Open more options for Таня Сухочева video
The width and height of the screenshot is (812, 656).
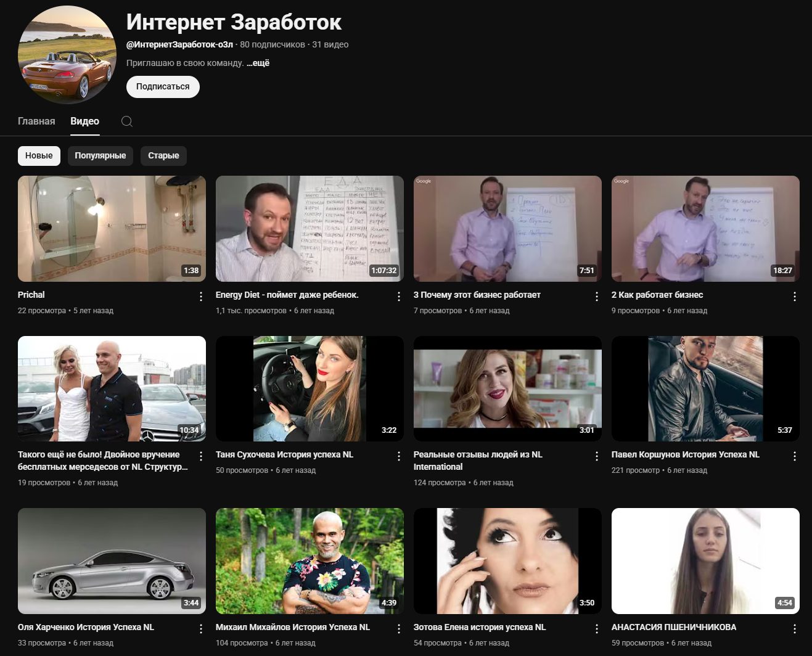pos(399,456)
